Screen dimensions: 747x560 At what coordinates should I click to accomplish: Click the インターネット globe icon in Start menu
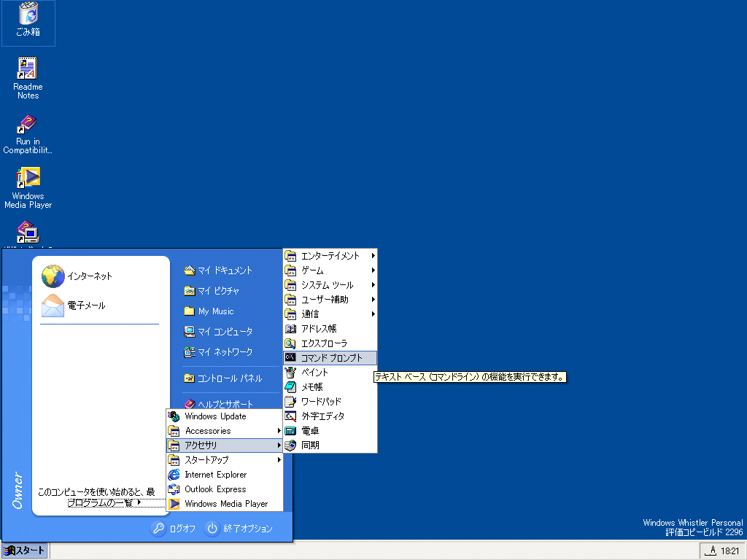[x=53, y=276]
